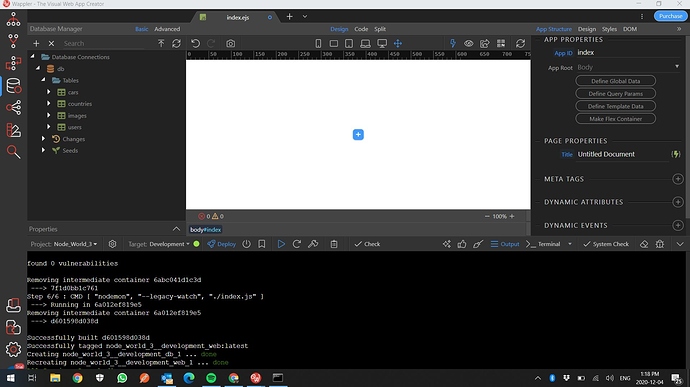Click the Define Query Params button

click(615, 93)
